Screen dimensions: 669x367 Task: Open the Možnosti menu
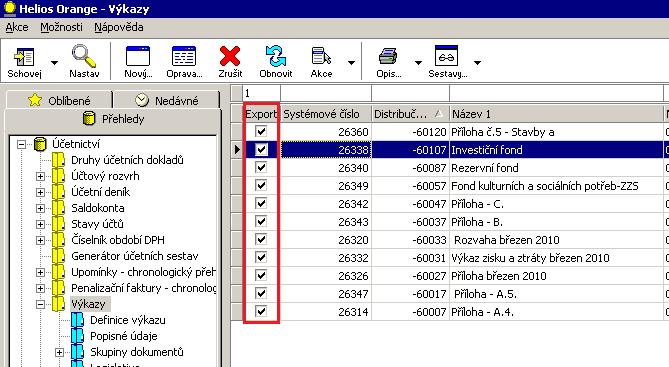tap(61, 27)
